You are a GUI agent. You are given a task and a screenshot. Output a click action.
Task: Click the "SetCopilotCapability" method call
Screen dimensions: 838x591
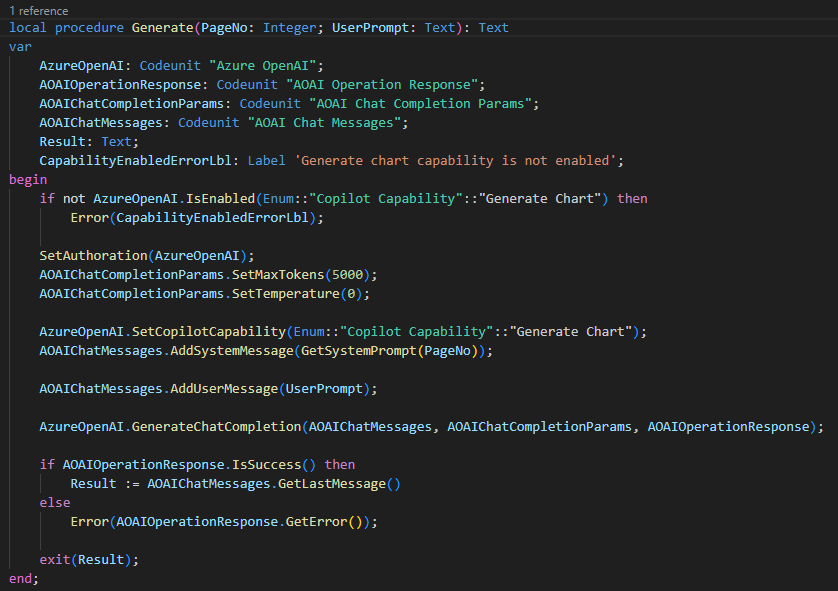pos(208,332)
